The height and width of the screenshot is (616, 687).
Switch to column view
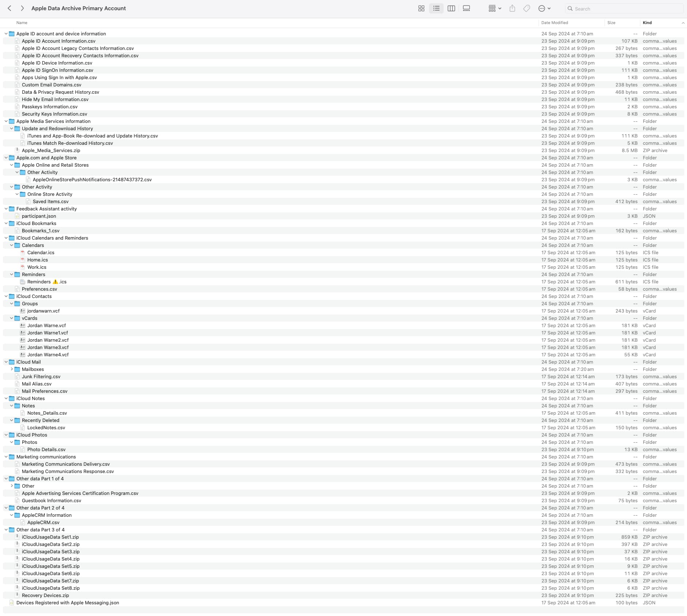click(x=451, y=8)
